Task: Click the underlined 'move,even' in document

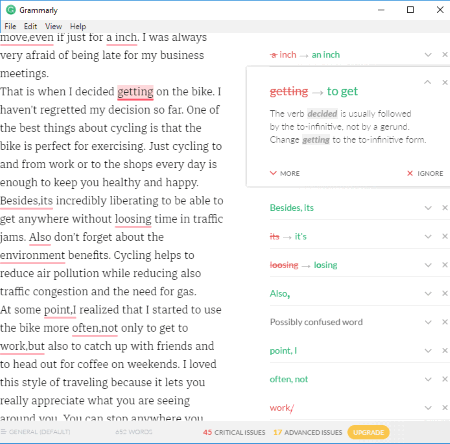Action: [27, 37]
